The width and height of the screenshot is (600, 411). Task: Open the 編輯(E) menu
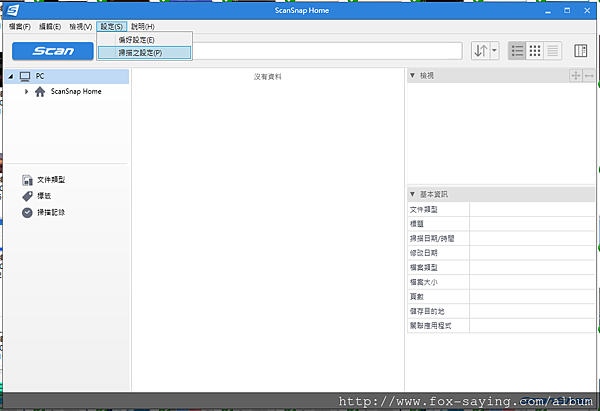pyautogui.click(x=50, y=26)
